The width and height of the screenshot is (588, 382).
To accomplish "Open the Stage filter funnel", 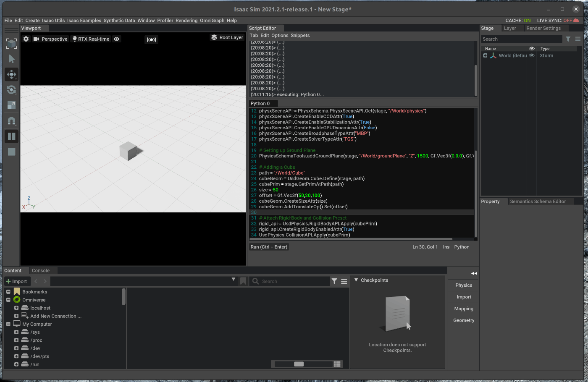I will [x=568, y=39].
